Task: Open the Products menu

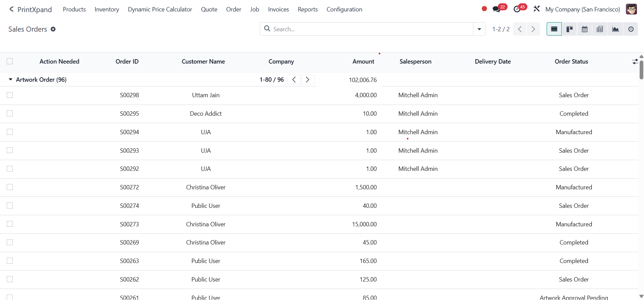Action: (74, 9)
